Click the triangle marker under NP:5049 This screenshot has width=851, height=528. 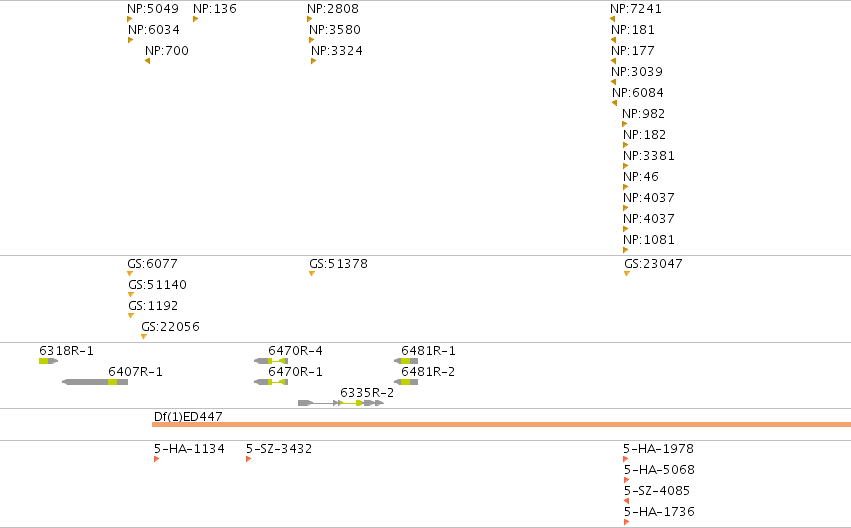tap(130, 19)
